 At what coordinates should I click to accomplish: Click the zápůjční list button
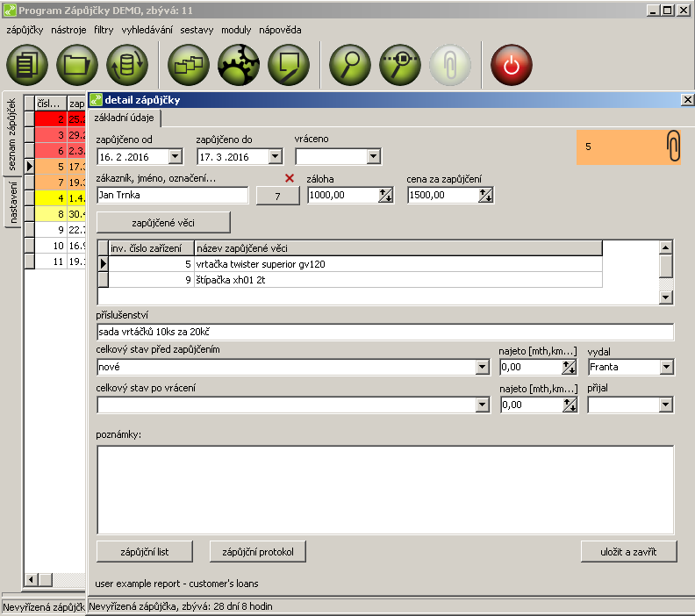click(x=145, y=552)
